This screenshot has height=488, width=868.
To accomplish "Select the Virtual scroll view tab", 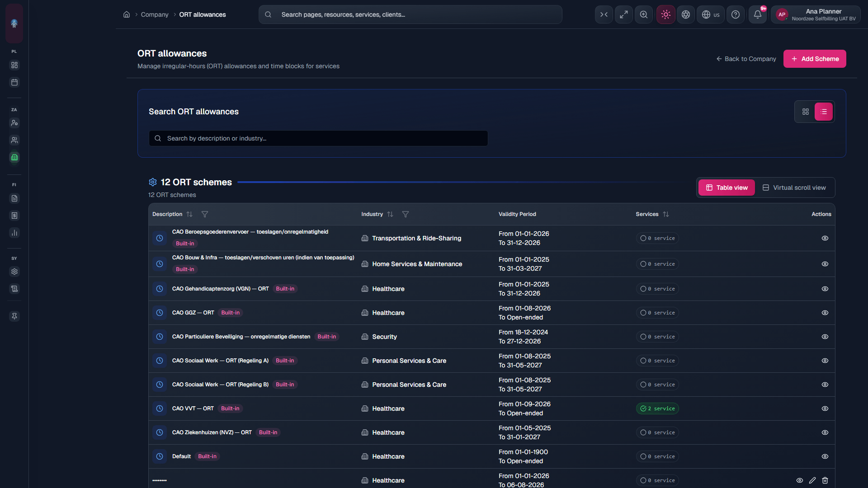I will pos(794,188).
